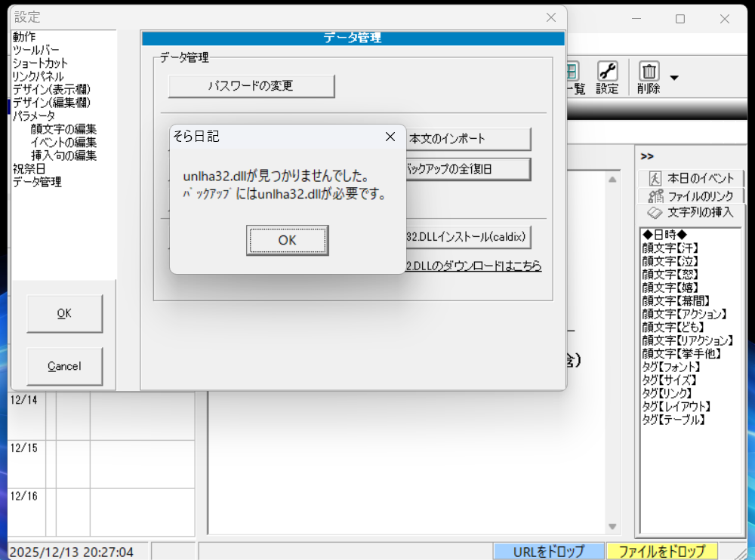Close the そら日記 message box
Viewport: 755px width, 560px height.
point(390,137)
